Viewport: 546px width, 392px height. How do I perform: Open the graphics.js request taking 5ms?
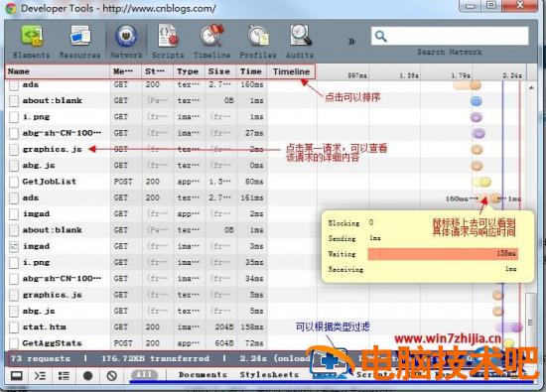tap(53, 295)
